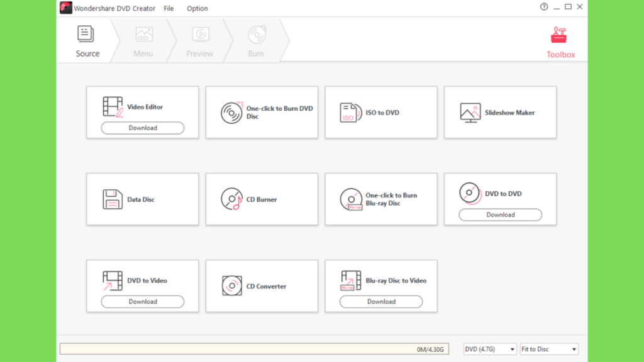Close the DVD Creator window
Screen dimensions: 644x362
pyautogui.click(x=579, y=6)
